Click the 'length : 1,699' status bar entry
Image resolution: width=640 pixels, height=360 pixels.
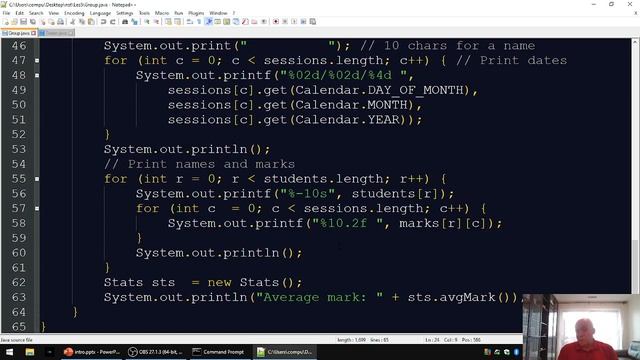coord(351,340)
